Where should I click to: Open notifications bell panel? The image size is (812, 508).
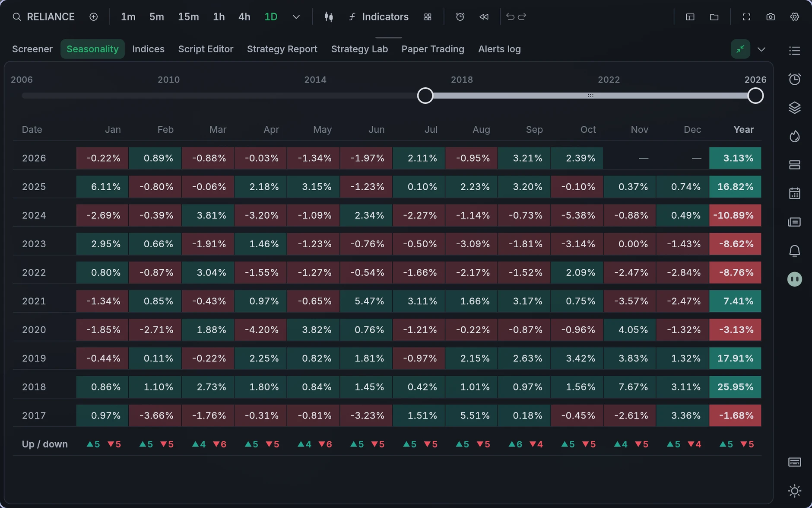[795, 251]
